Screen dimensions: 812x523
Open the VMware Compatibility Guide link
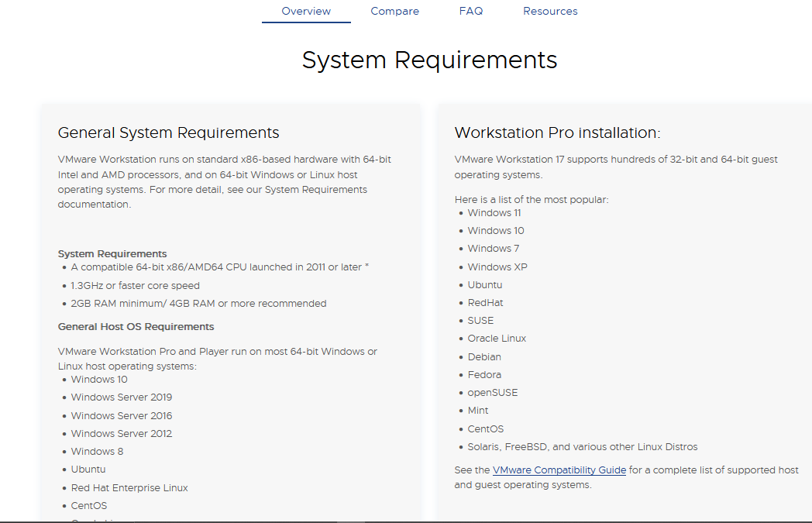coord(559,470)
